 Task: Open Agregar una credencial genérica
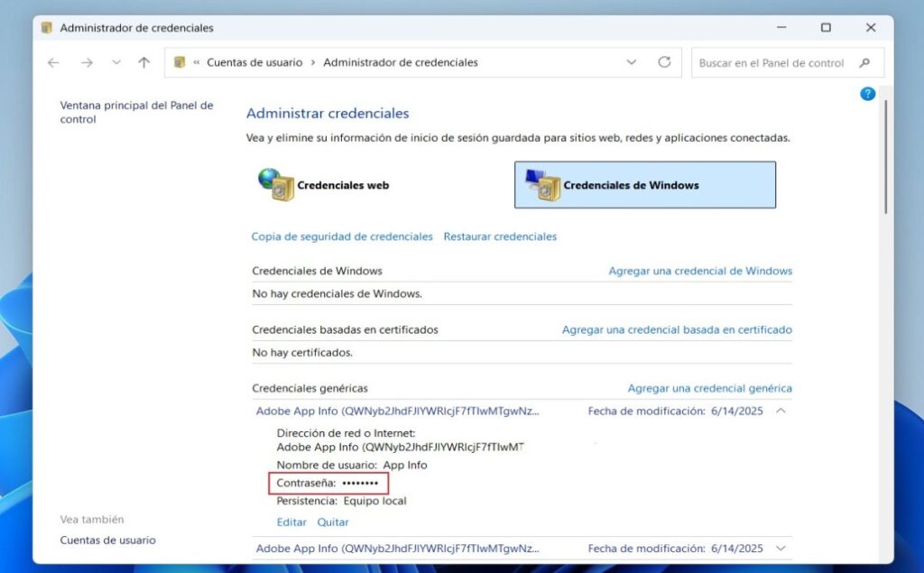tap(709, 387)
